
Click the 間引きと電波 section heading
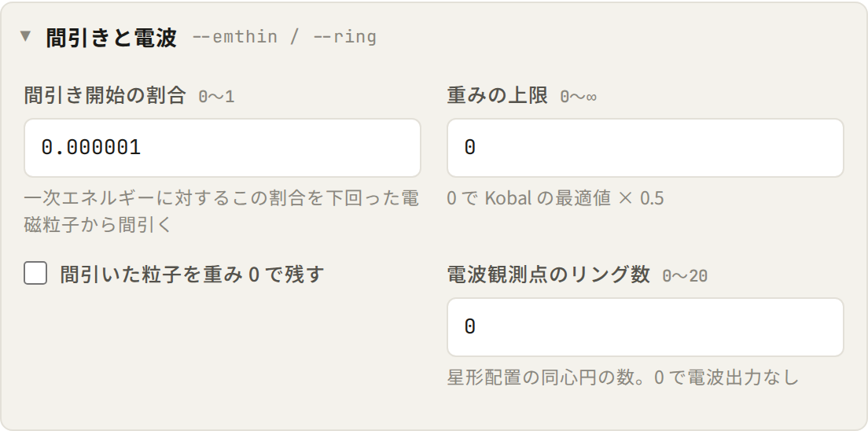112,37
